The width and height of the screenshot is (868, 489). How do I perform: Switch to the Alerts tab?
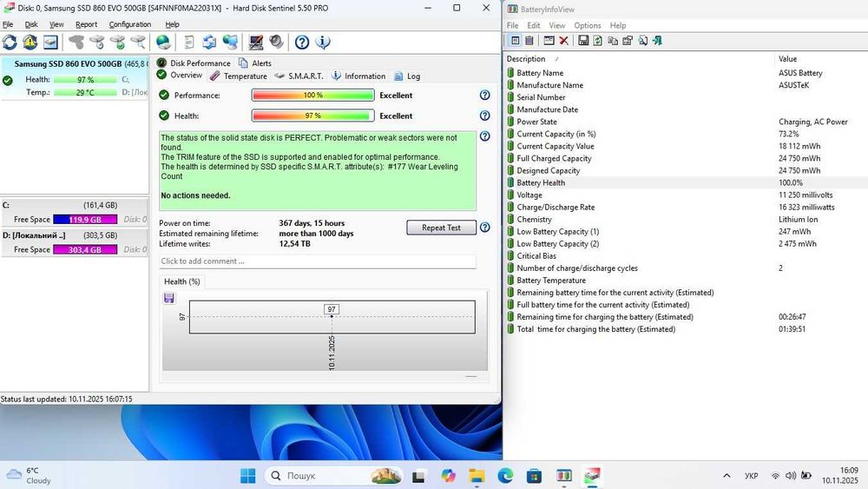(255, 63)
